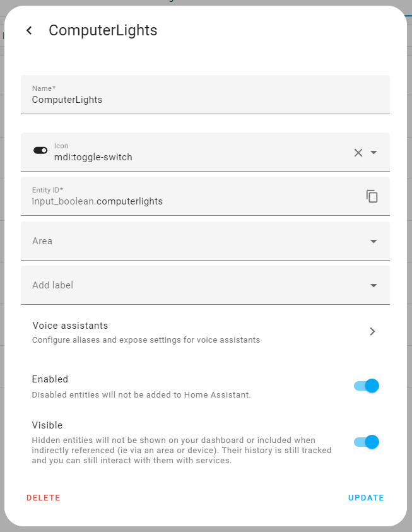
Task: Turn off the Visible toggle
Action: (x=365, y=442)
